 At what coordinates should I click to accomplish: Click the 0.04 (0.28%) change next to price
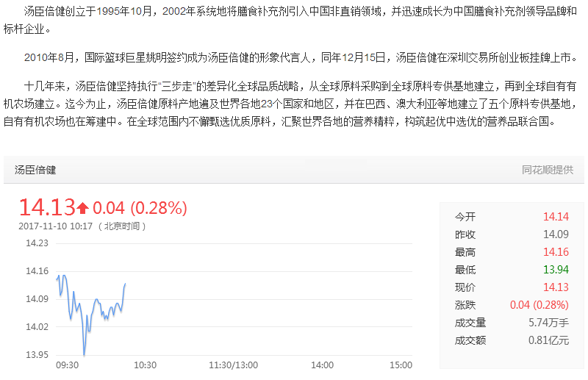(x=140, y=208)
